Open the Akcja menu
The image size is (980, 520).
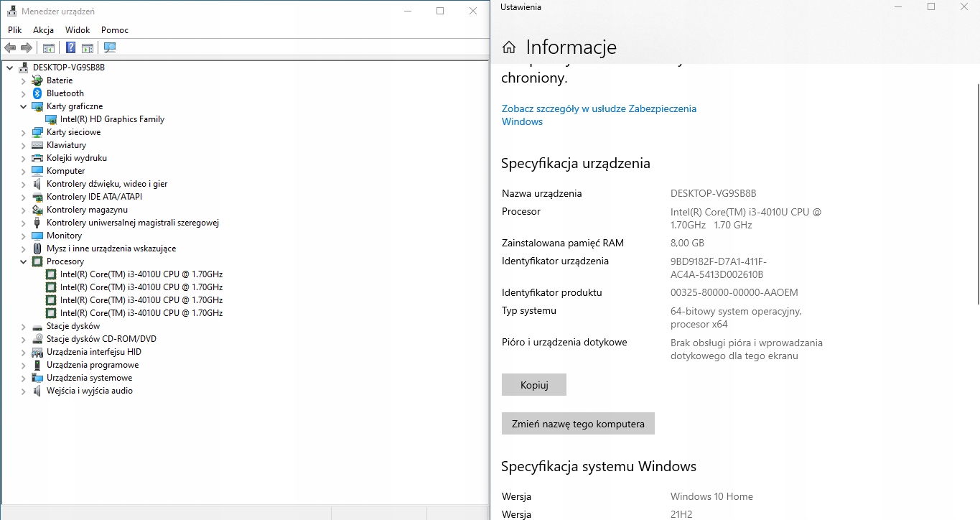pyautogui.click(x=43, y=30)
